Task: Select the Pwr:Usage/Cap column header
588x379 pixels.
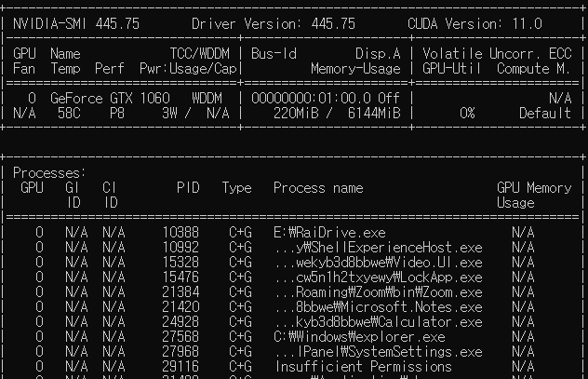Action: (188, 69)
